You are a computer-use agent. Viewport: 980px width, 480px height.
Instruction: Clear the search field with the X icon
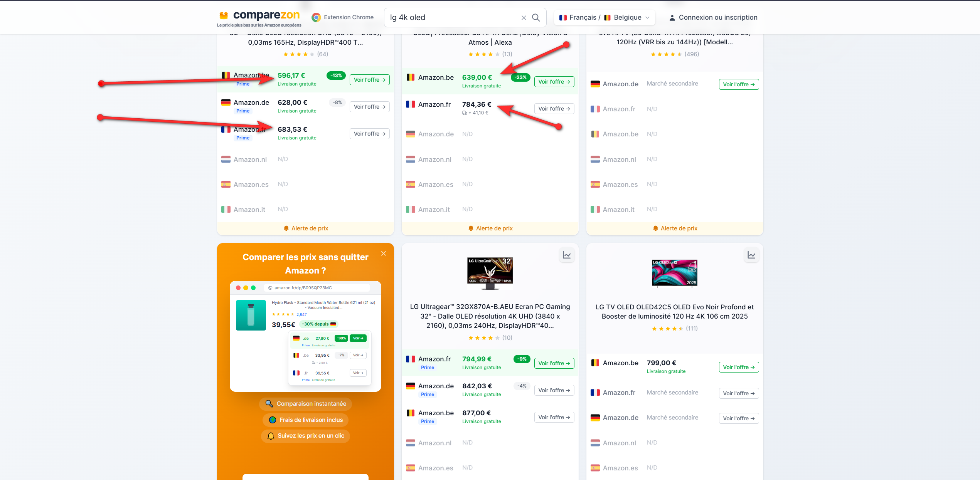(x=524, y=18)
